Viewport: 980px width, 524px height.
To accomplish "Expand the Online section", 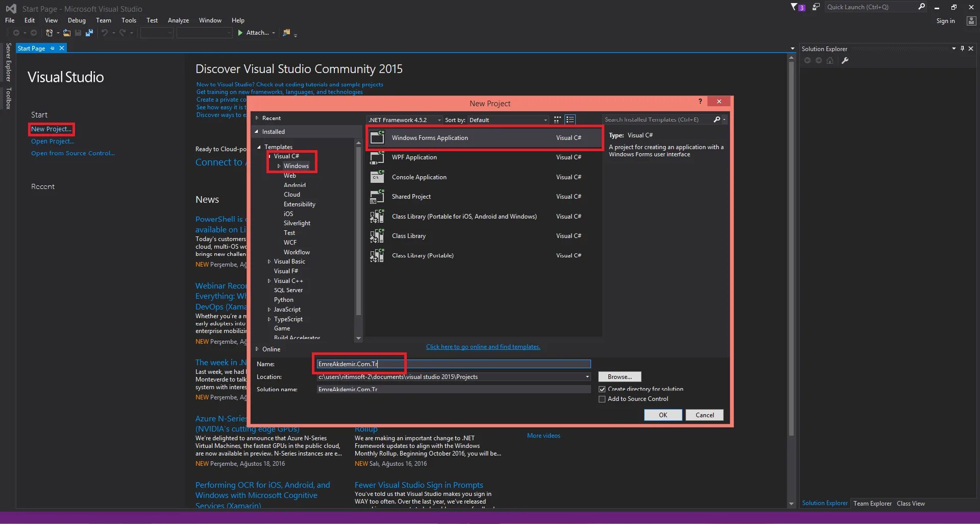I will pos(257,349).
